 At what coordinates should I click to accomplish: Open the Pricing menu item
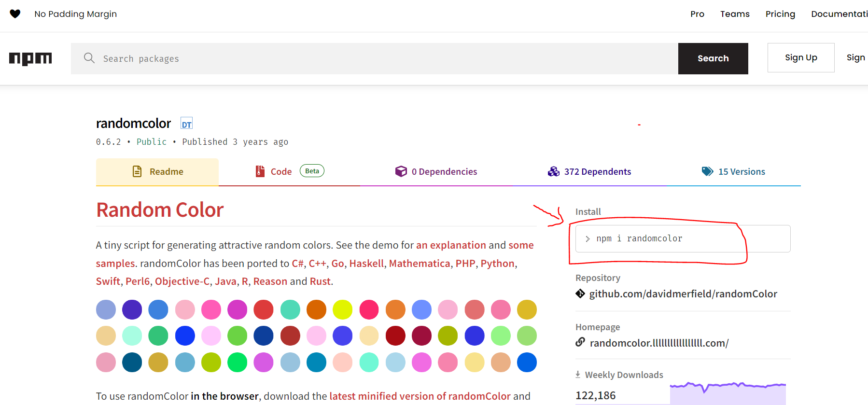click(x=780, y=14)
